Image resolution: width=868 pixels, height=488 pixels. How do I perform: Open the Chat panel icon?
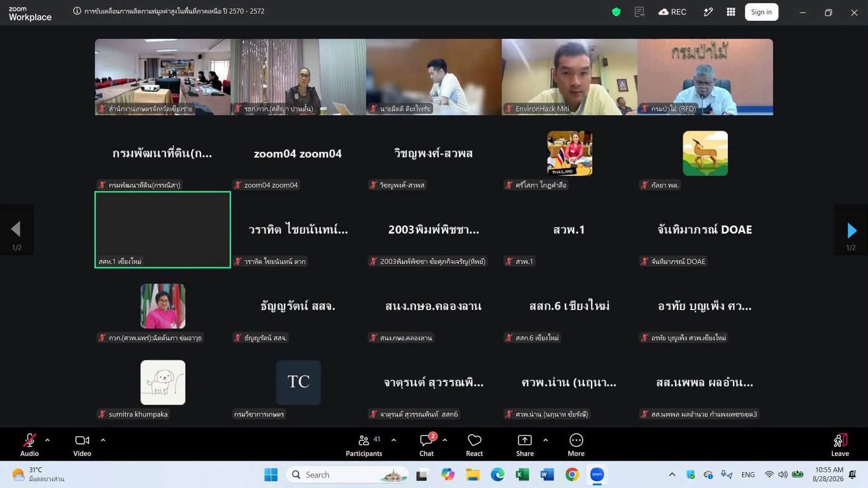tap(426, 440)
